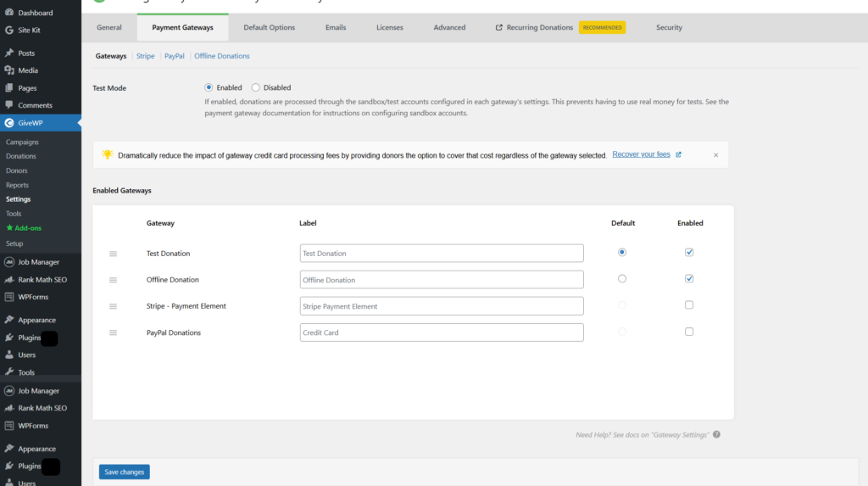Follow the Recover your fees link

(x=641, y=154)
